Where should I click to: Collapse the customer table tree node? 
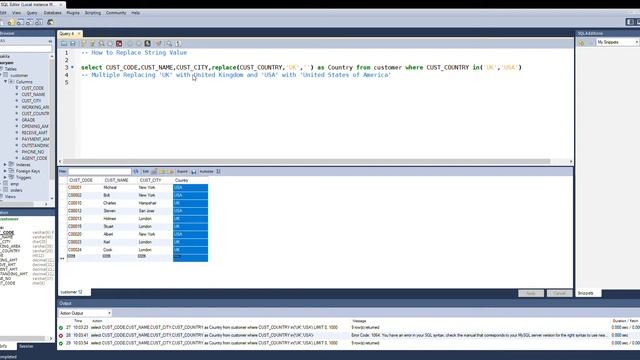pos(1,76)
